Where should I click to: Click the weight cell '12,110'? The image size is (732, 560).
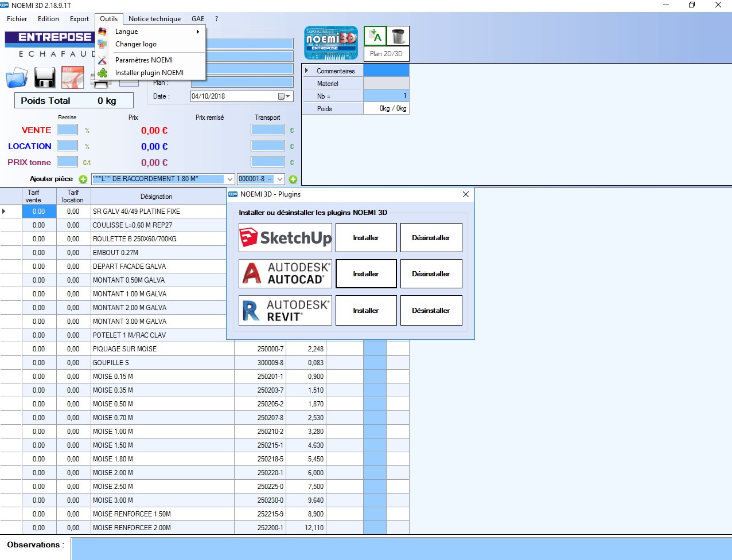[306, 528]
